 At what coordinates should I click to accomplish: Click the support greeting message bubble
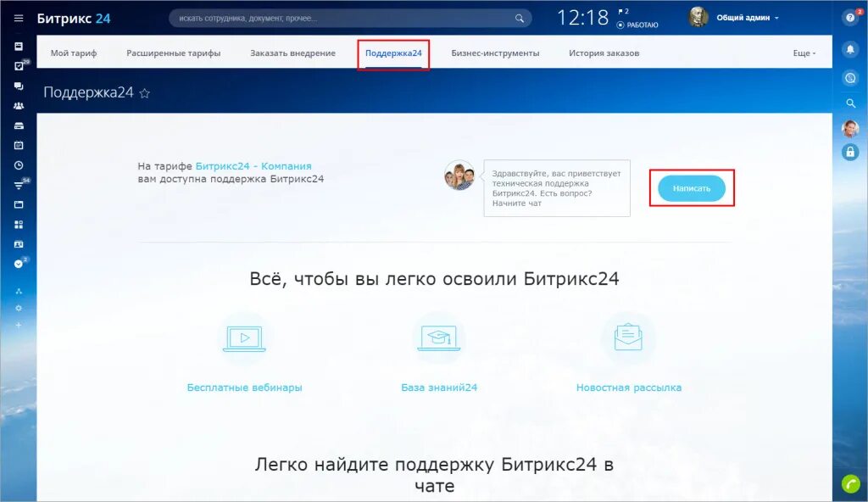point(557,188)
